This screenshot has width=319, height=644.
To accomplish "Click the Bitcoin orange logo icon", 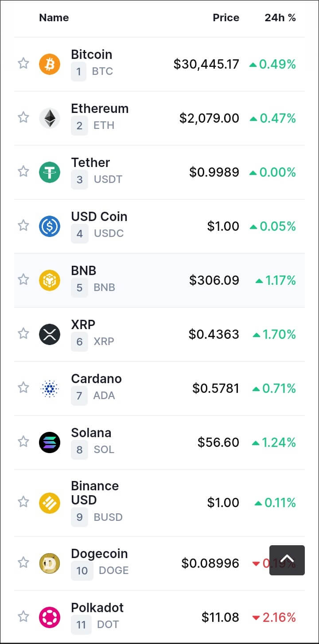I will 50,64.
